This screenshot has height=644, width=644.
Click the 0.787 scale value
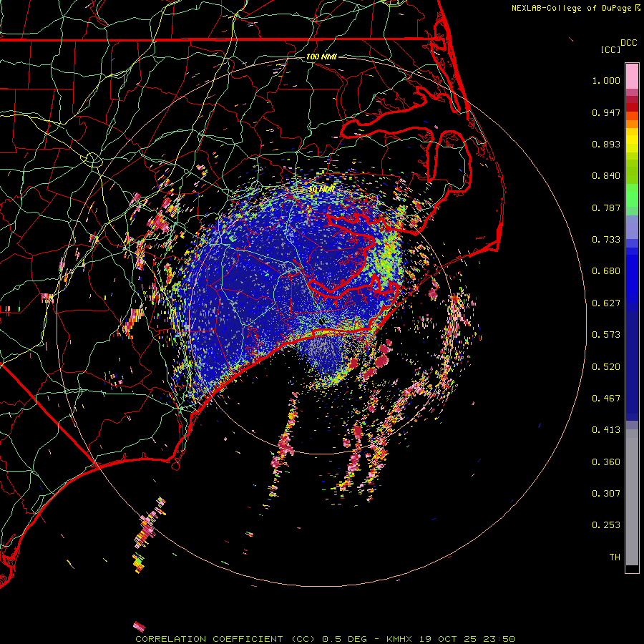pos(606,208)
